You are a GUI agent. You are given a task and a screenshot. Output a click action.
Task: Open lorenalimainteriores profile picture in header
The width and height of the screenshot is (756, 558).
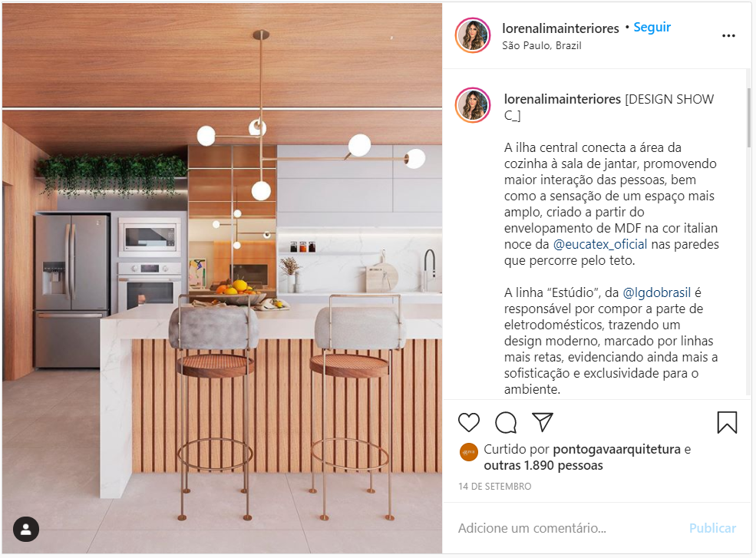(473, 35)
